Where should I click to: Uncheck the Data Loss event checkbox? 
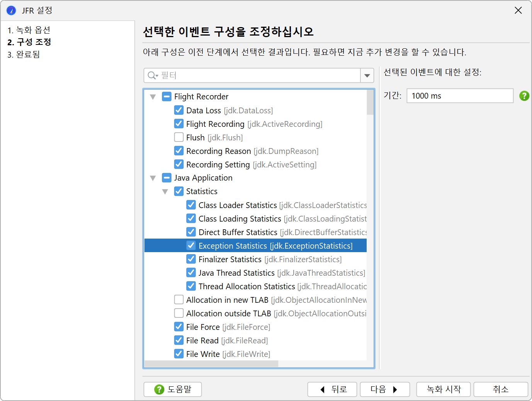179,110
